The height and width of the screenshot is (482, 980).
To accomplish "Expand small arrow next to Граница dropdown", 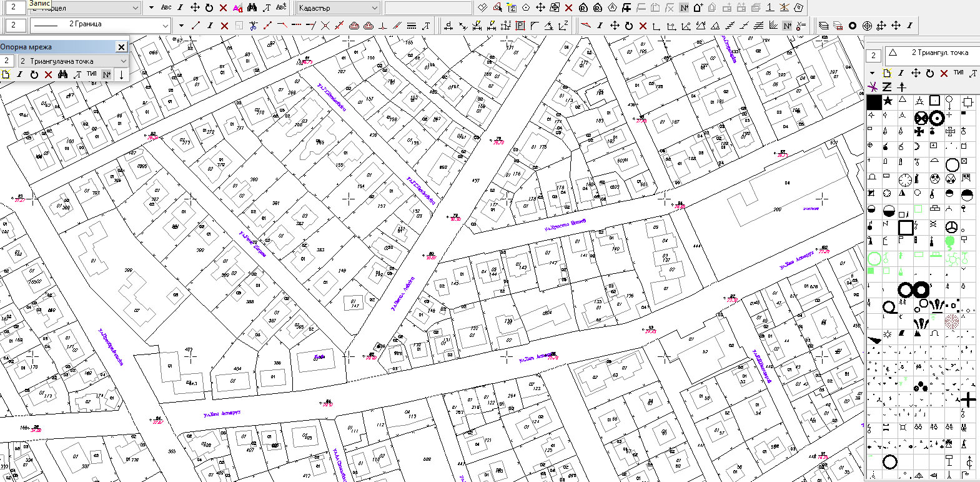I will pyautogui.click(x=181, y=26).
